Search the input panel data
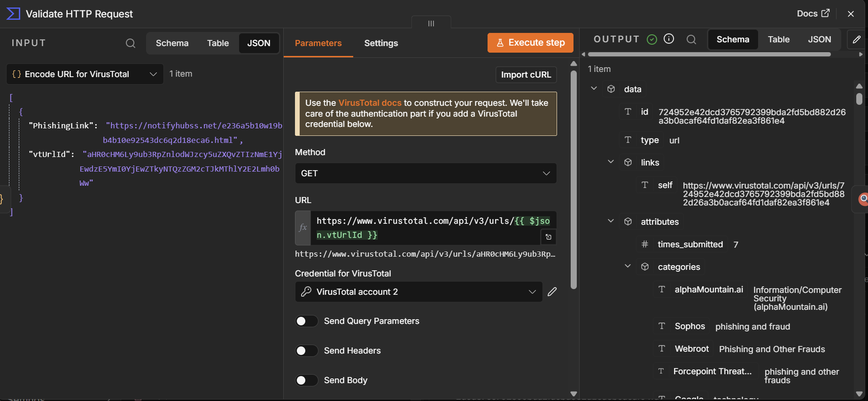This screenshot has width=868, height=401. tap(131, 43)
